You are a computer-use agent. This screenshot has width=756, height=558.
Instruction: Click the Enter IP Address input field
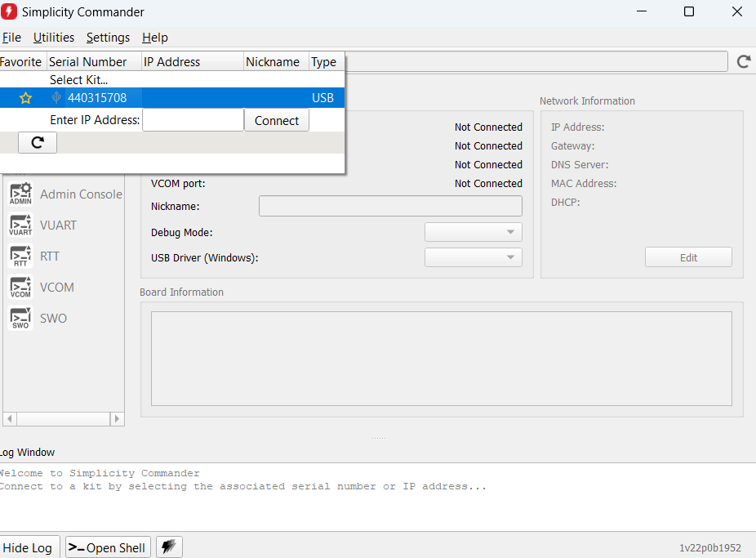click(x=193, y=120)
